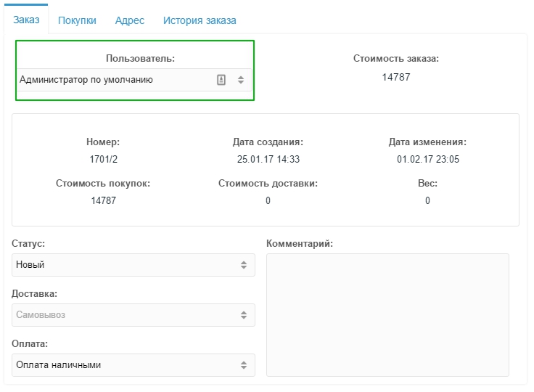This screenshot has width=534, height=392.
Task: Click the arrows icon in Доставка select
Action: [x=244, y=315]
